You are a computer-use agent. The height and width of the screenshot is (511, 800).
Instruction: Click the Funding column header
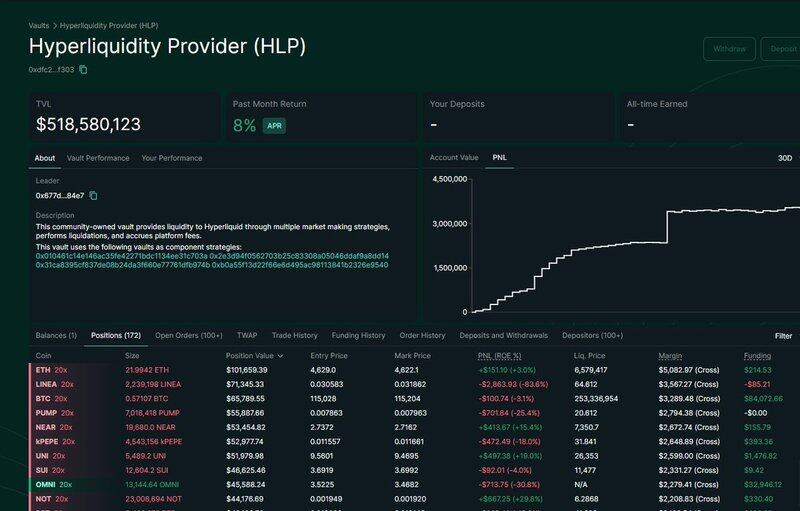tap(757, 356)
